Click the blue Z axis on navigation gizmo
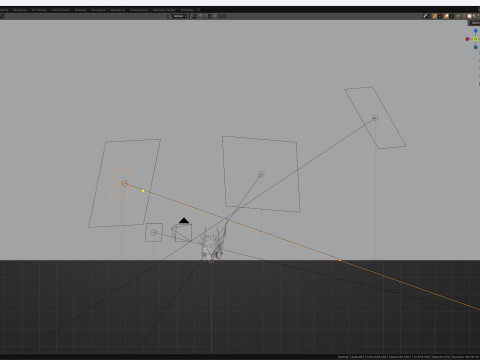This screenshot has height=360, width=480. tap(476, 31)
